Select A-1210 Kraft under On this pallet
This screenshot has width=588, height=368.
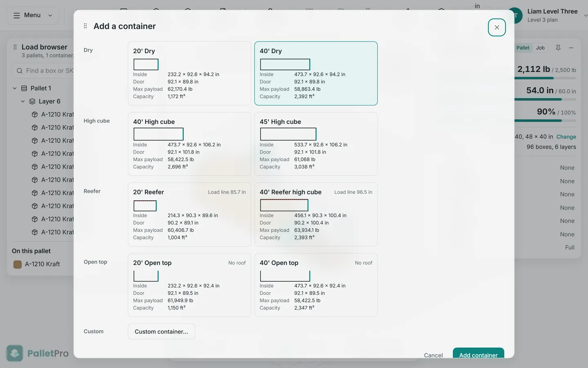pyautogui.click(x=42, y=264)
